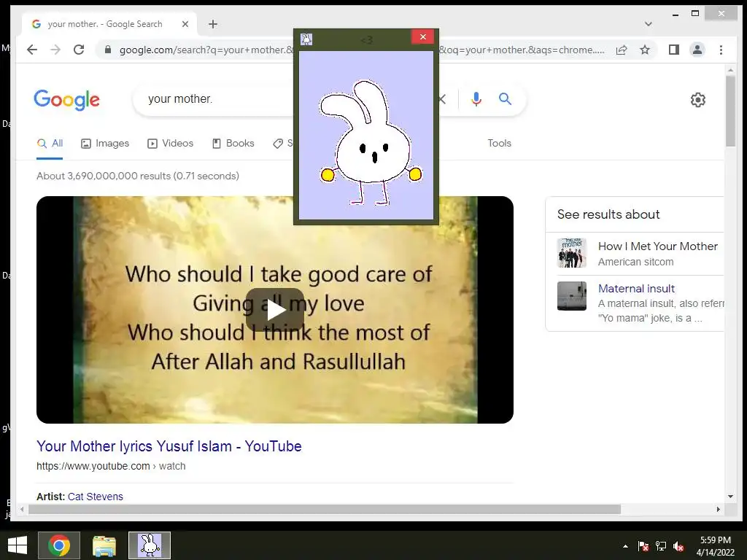The height and width of the screenshot is (560, 747).
Task: Click the horizontal scrollbar left arrow
Action: click(22, 509)
